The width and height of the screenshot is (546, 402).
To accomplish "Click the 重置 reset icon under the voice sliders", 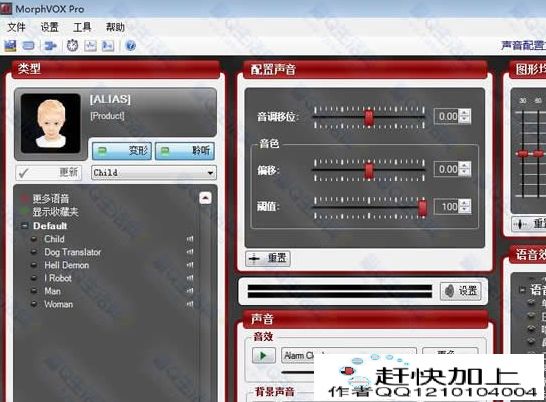I will [x=267, y=258].
